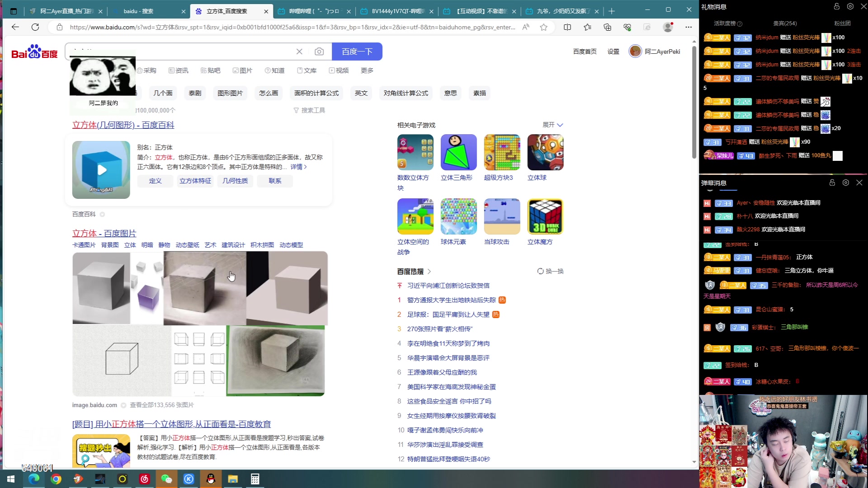Open the 数数立体方块 game icon
The height and width of the screenshot is (488, 868).
pyautogui.click(x=415, y=152)
